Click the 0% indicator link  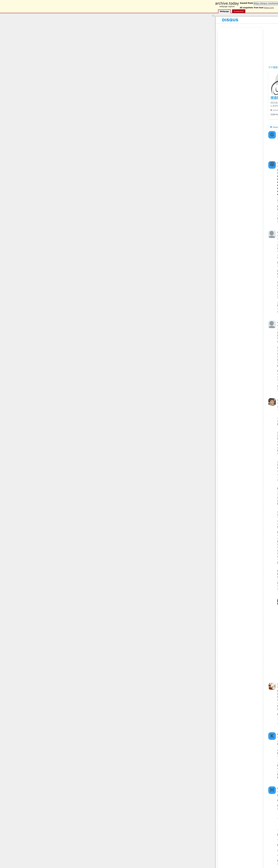tap(213, 16)
